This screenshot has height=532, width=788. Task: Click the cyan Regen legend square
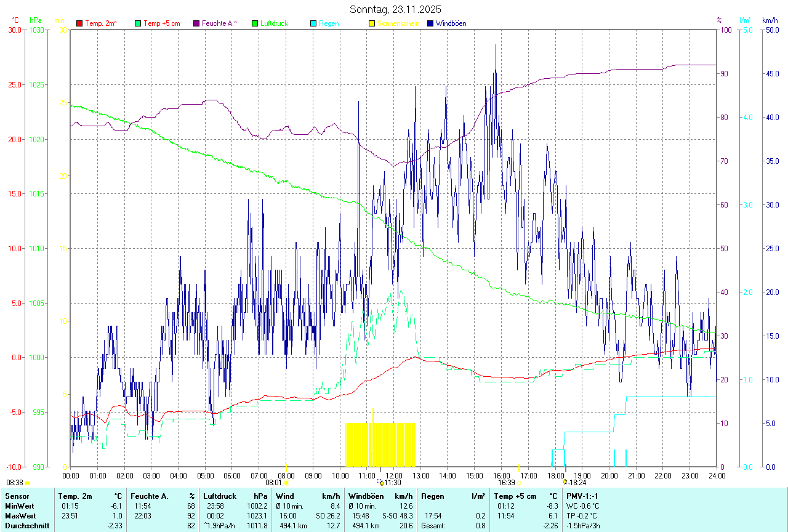coord(313,23)
